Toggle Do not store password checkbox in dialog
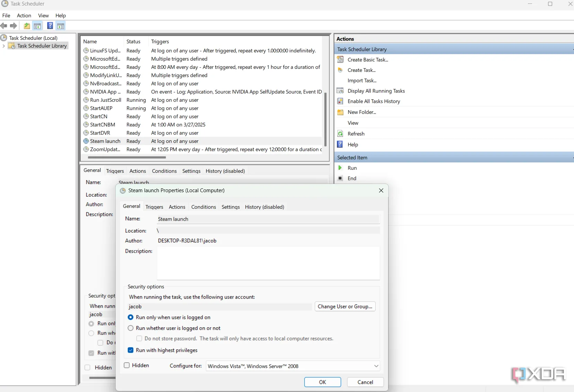Viewport: 574px width, 392px height. pyautogui.click(x=139, y=339)
